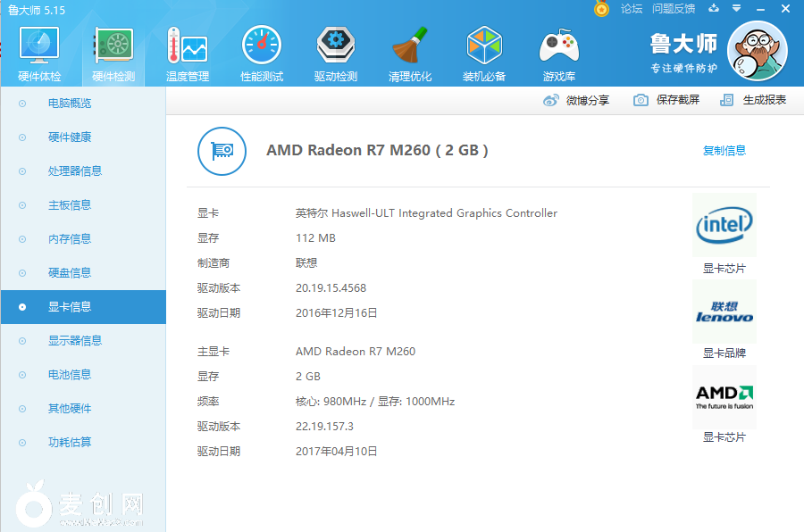Select 处理器信息 in the sidebar
This screenshot has width=804, height=532.
75,171
